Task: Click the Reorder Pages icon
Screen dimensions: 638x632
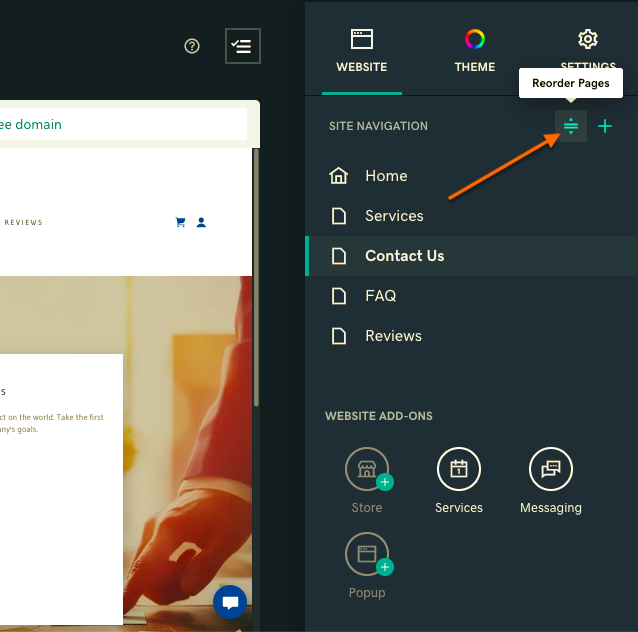Action: (571, 126)
